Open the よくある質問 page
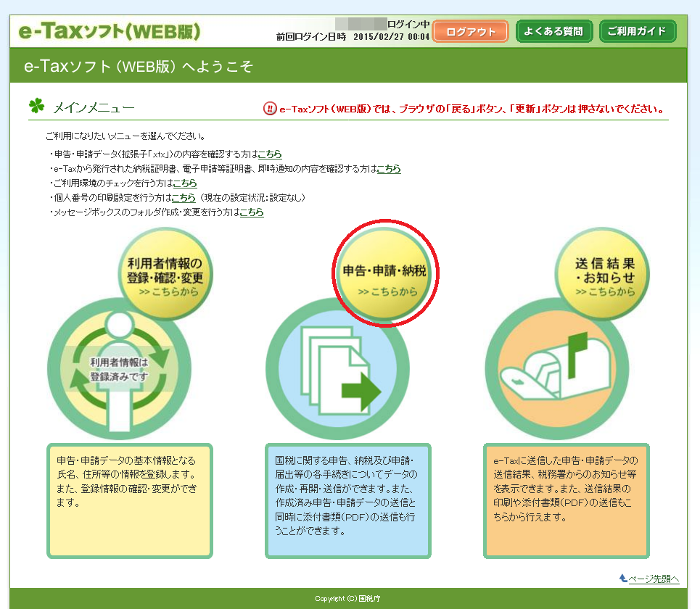 pyautogui.click(x=554, y=32)
